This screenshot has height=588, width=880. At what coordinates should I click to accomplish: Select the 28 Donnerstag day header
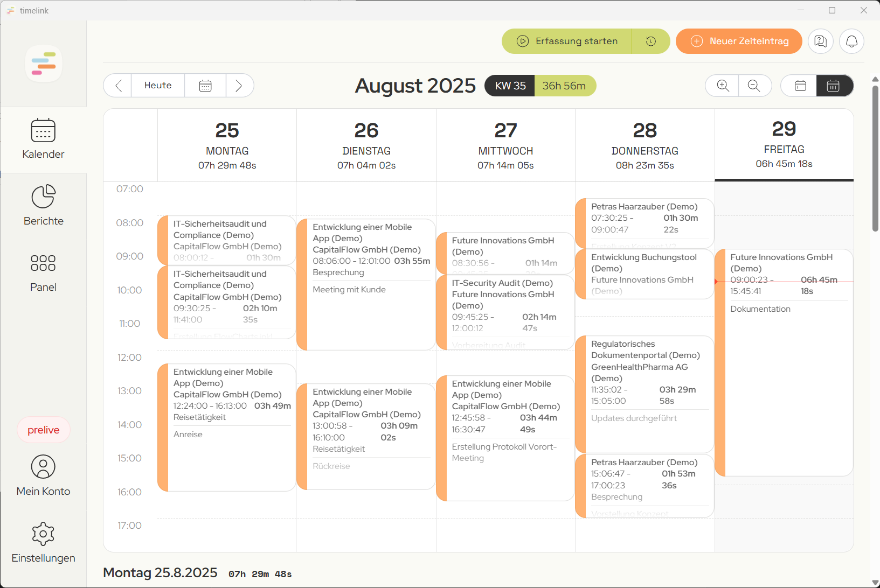pos(645,145)
